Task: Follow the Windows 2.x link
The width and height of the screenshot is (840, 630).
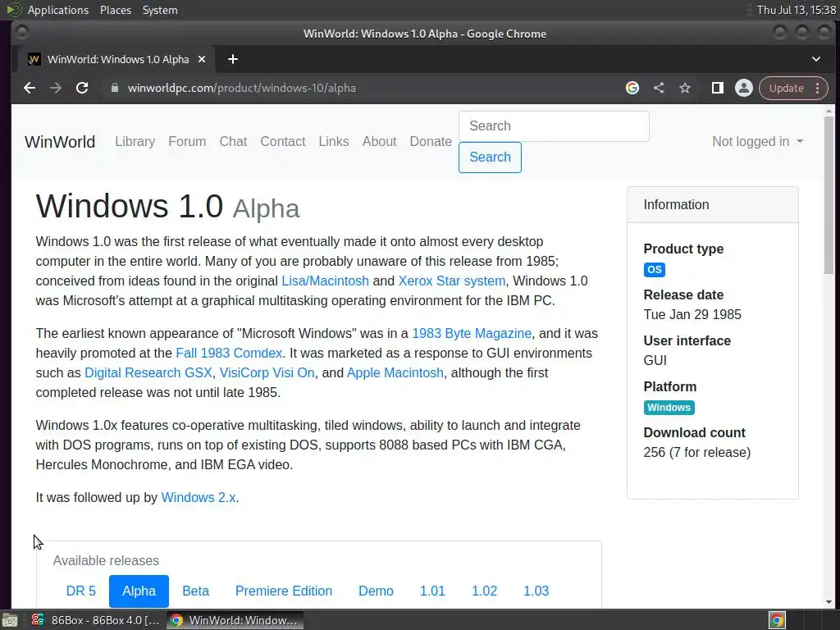Action: 199,498
